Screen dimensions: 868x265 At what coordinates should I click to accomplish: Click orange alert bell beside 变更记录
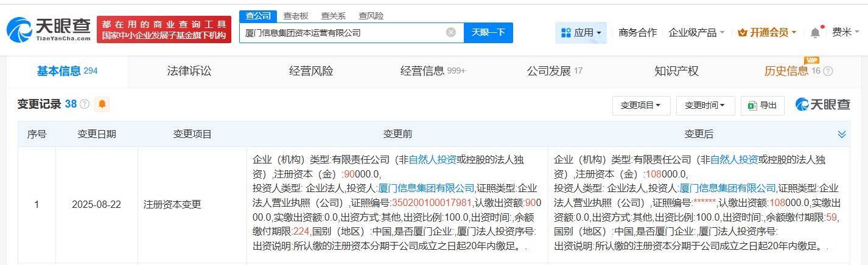pyautogui.click(x=102, y=105)
